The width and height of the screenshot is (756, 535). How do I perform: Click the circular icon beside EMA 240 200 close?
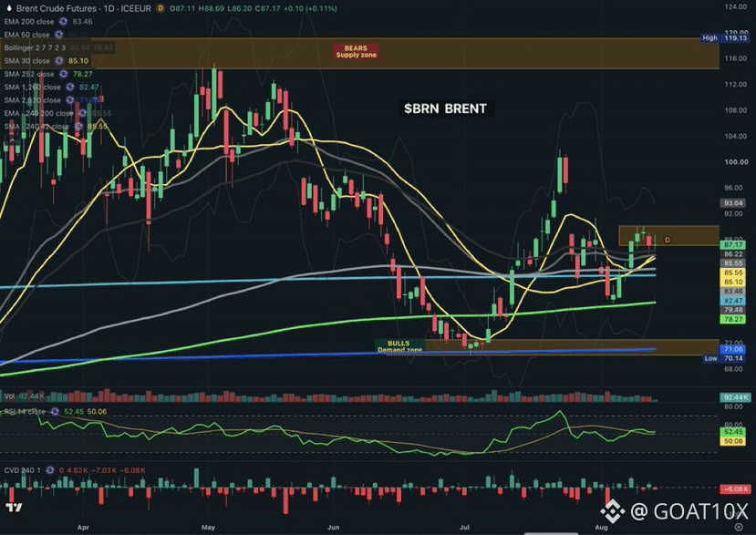[82, 113]
